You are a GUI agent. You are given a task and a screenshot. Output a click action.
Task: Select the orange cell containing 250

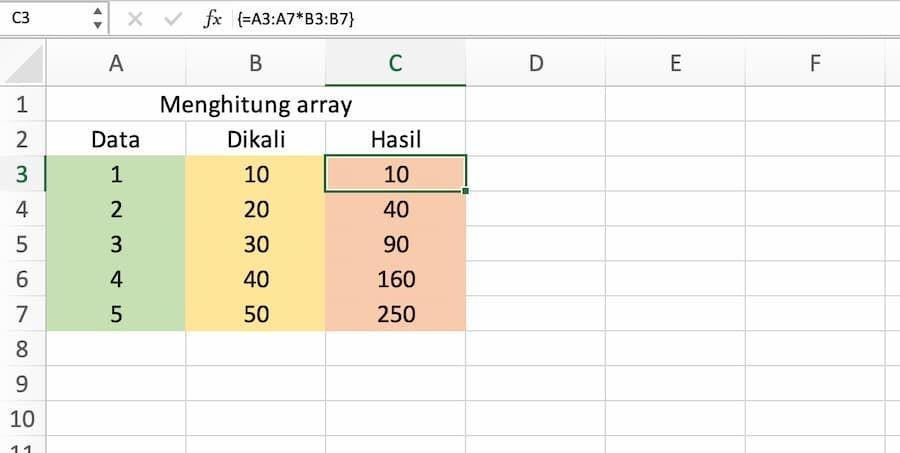[395, 313]
